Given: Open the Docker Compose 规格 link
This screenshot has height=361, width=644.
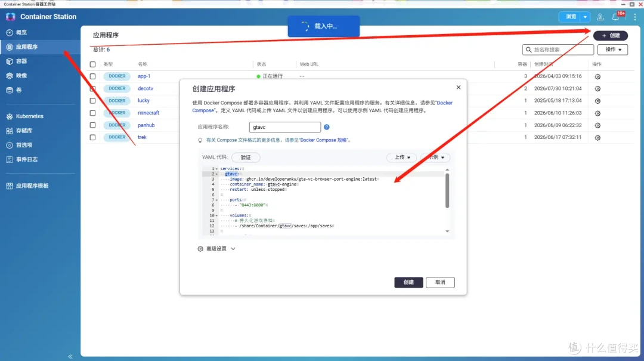Looking at the screenshot, I should click(x=324, y=140).
